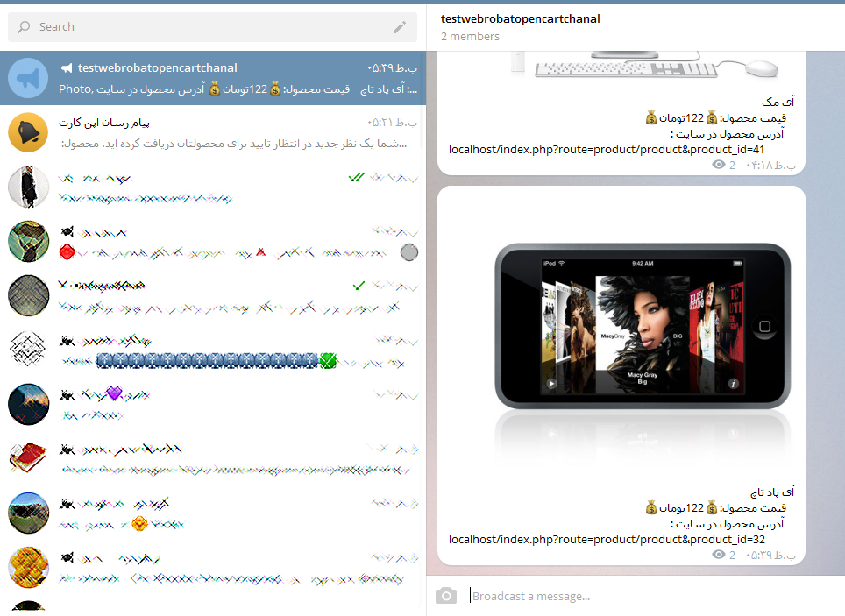Click the gray unread badge in the chat list
The width and height of the screenshot is (845, 616).
point(409,252)
